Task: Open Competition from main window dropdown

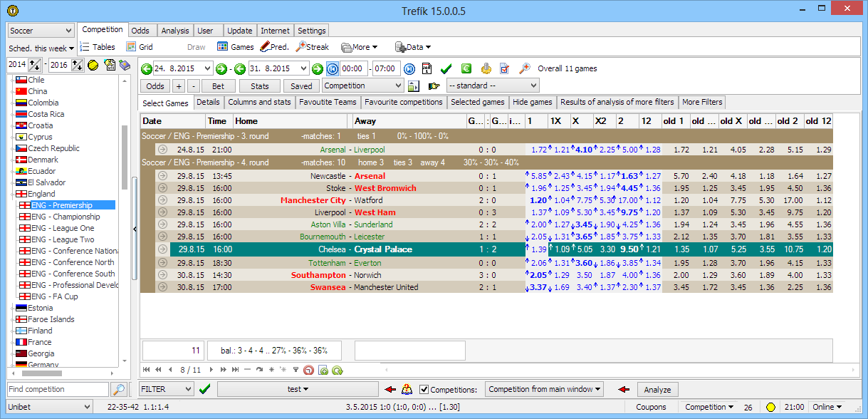Action: pyautogui.click(x=545, y=389)
